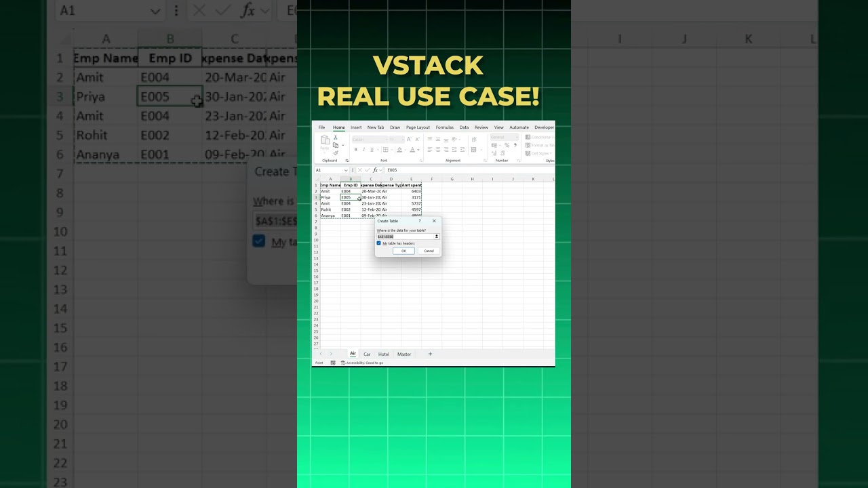Click the Insert Function fx icon
The image size is (868, 488).
tap(375, 170)
